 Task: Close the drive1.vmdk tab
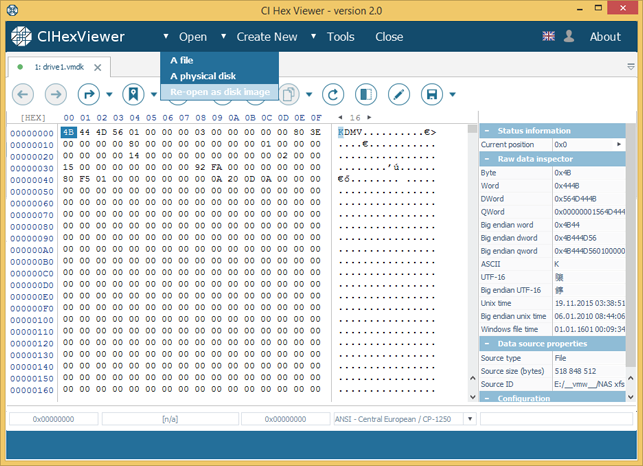[98, 67]
